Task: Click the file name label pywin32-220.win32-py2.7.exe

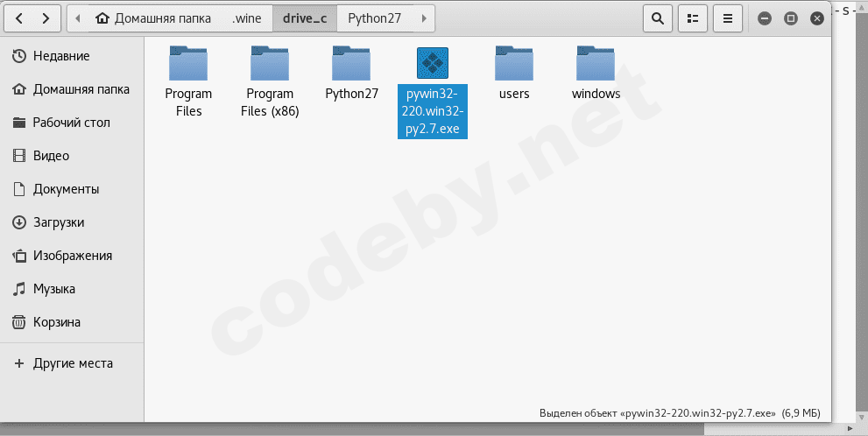Action: 433,111
